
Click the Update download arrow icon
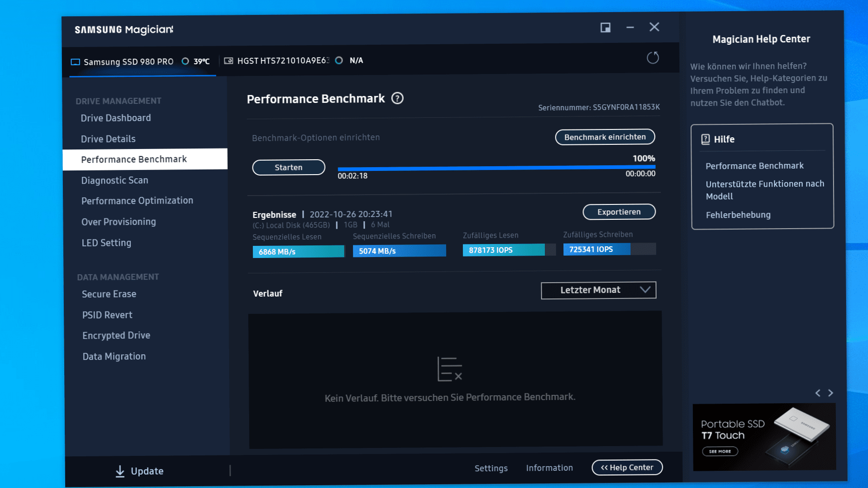[x=120, y=471]
